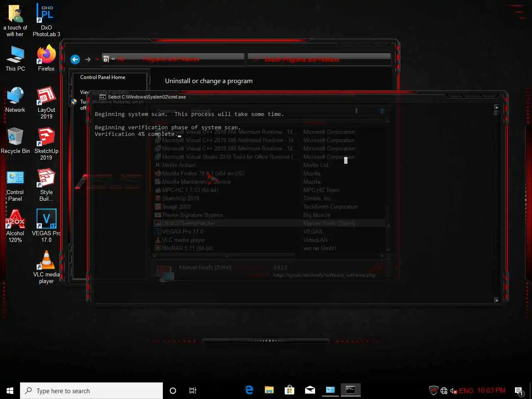This screenshot has width=532, height=399.
Task: Select the VLC media player desktop shortcut
Action: coord(47,267)
